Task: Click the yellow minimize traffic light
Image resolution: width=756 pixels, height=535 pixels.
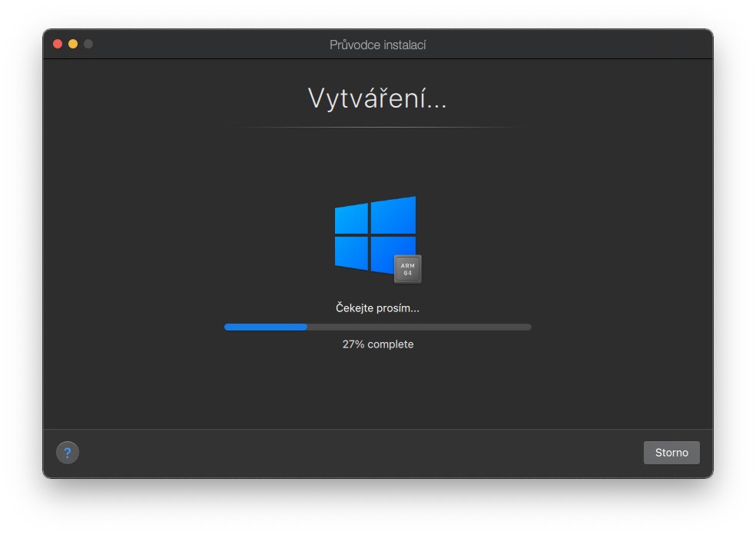Action: (x=73, y=44)
